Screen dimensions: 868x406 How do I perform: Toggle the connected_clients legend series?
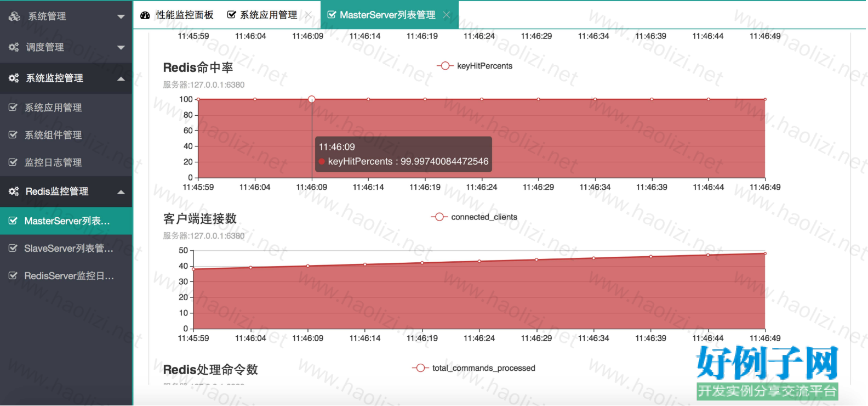[474, 217]
